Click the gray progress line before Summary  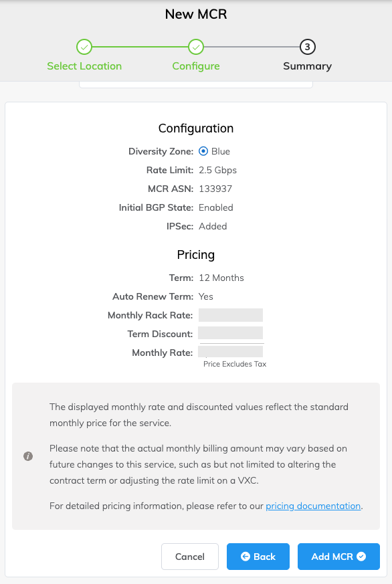[252, 47]
